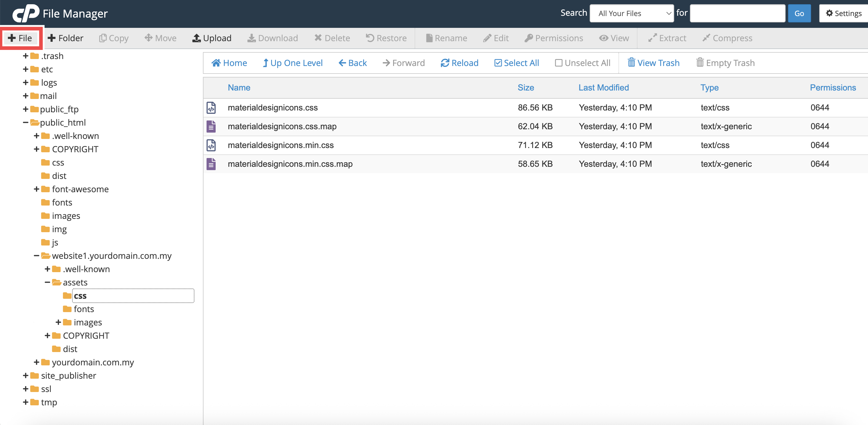The height and width of the screenshot is (425, 868).
Task: Click the Download toolbar icon
Action: point(251,38)
